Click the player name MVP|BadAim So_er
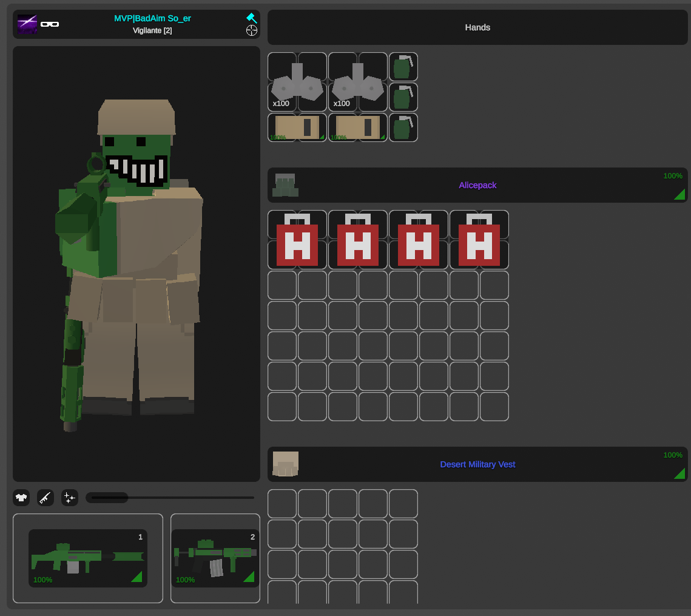 coord(152,18)
